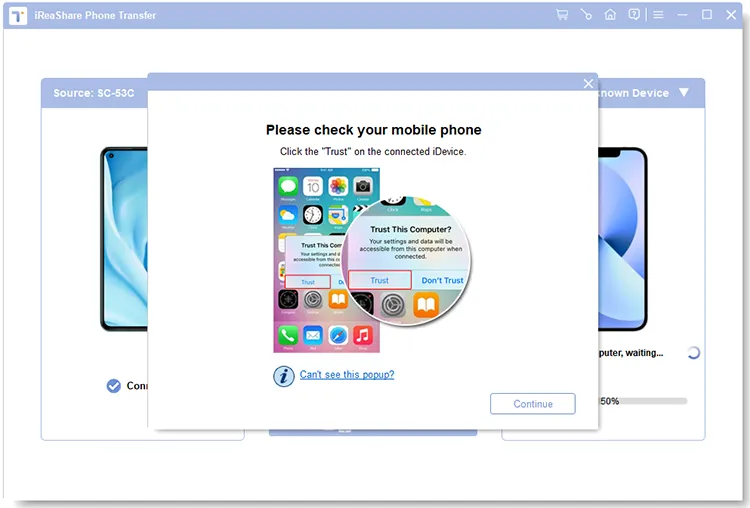
Task: Maximize the iReaShare window
Action: (x=706, y=15)
